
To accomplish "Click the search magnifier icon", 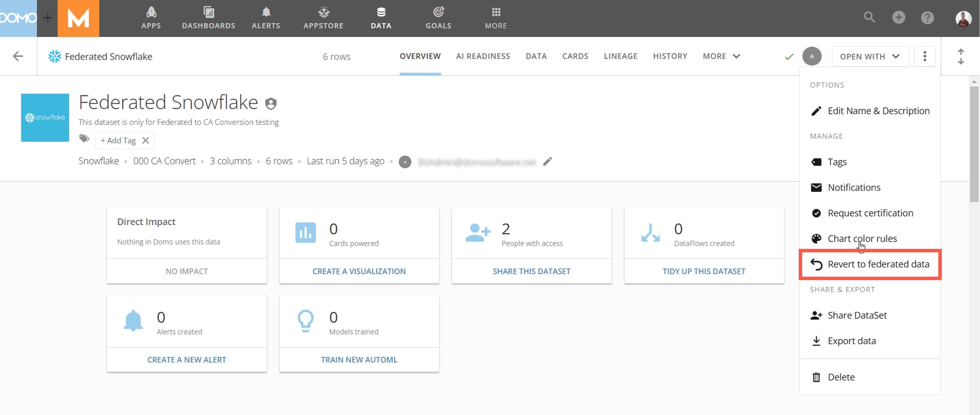I will tap(869, 17).
